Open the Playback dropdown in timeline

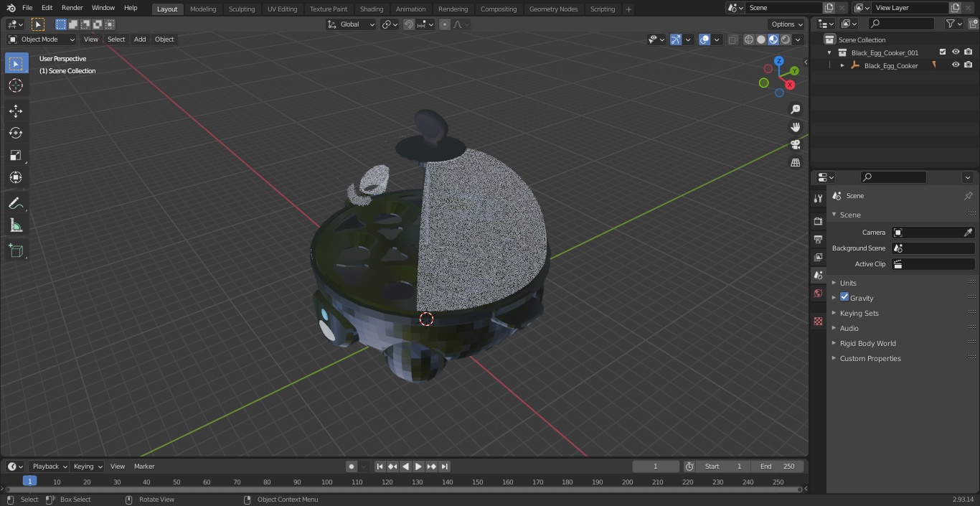(49, 467)
